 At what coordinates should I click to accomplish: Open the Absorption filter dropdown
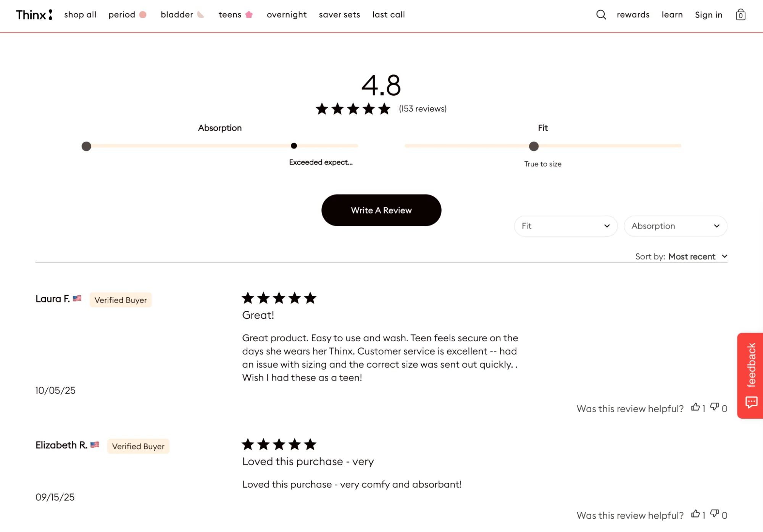pos(675,226)
